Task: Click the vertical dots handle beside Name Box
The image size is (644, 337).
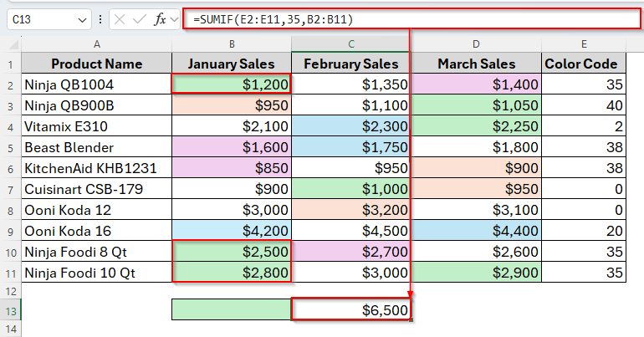Action: (x=101, y=18)
